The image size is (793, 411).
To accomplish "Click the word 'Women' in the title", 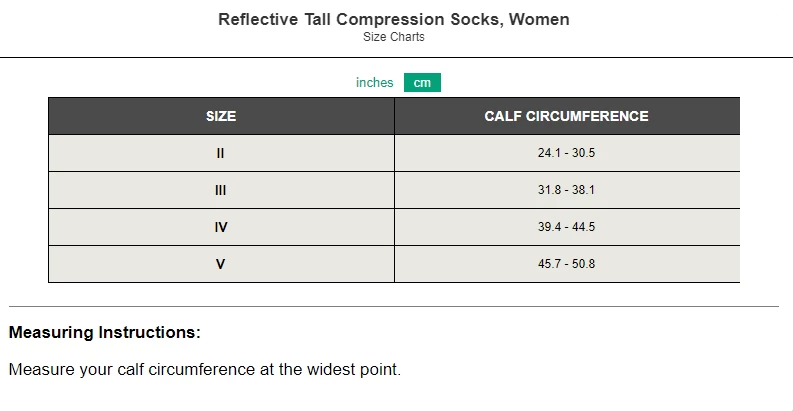I will click(541, 20).
